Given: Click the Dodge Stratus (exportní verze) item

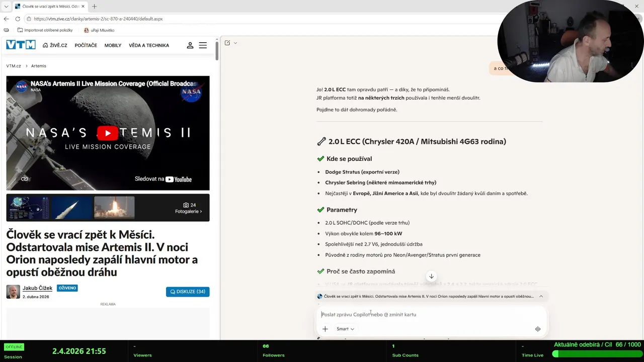Looking at the screenshot, I should (362, 172).
